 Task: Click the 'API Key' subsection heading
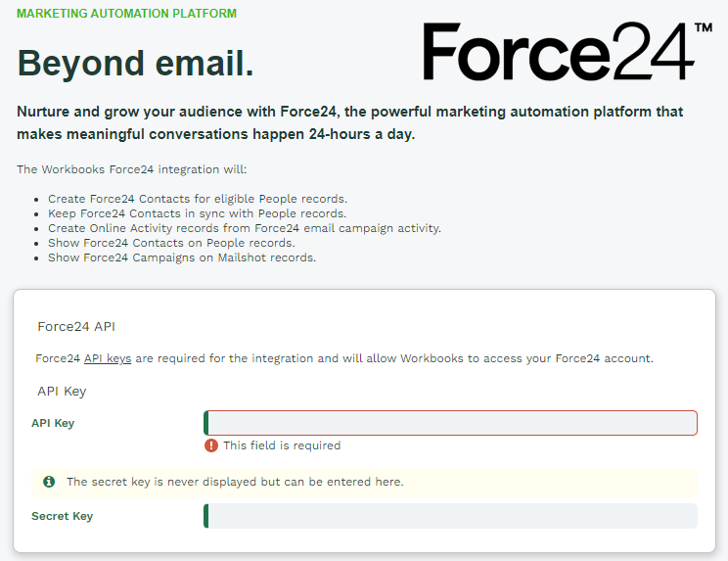click(62, 392)
